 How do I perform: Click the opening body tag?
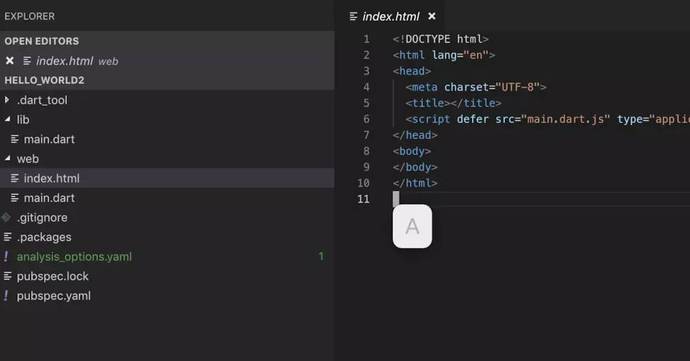412,151
